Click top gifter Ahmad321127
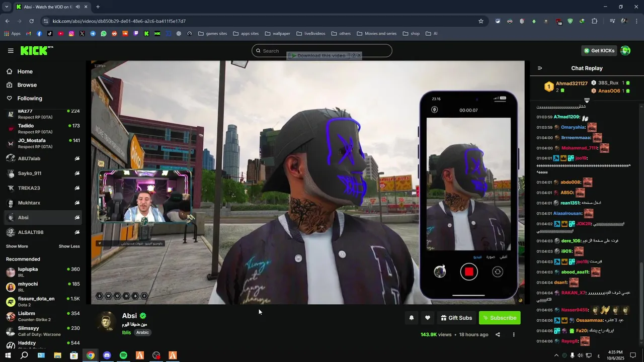Viewport: 644px width, 362px height. 572,83
